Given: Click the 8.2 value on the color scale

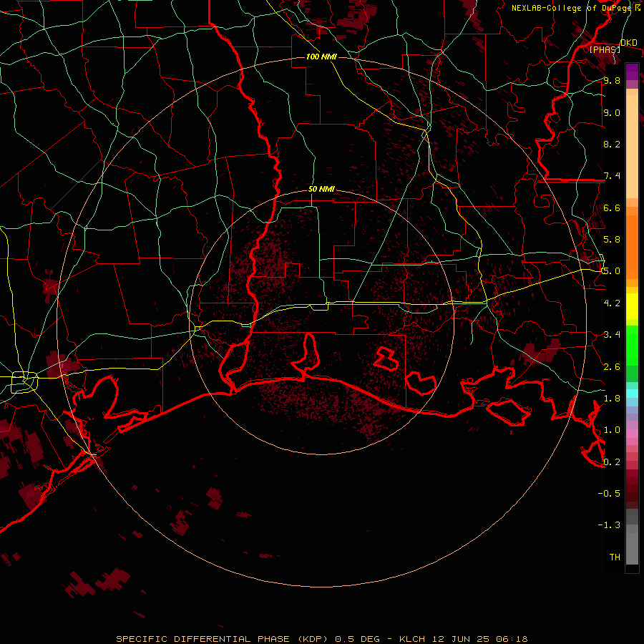Looking at the screenshot, I should point(612,144).
